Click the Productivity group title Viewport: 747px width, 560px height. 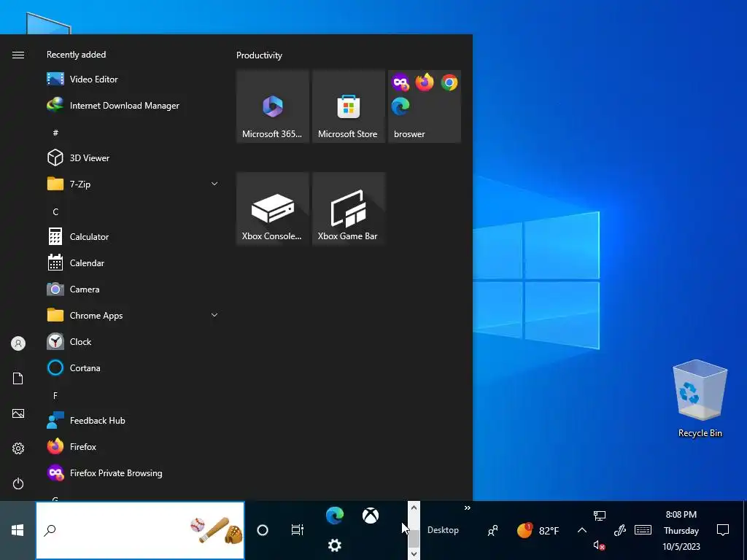(259, 55)
